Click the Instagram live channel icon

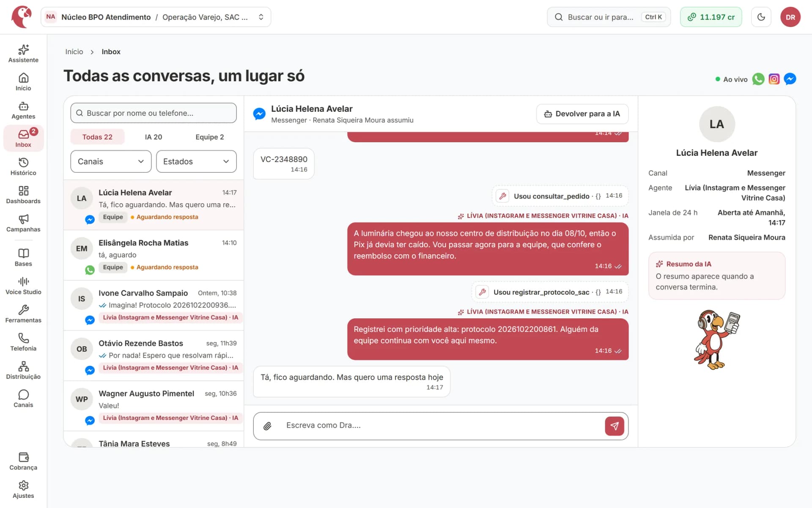[774, 79]
